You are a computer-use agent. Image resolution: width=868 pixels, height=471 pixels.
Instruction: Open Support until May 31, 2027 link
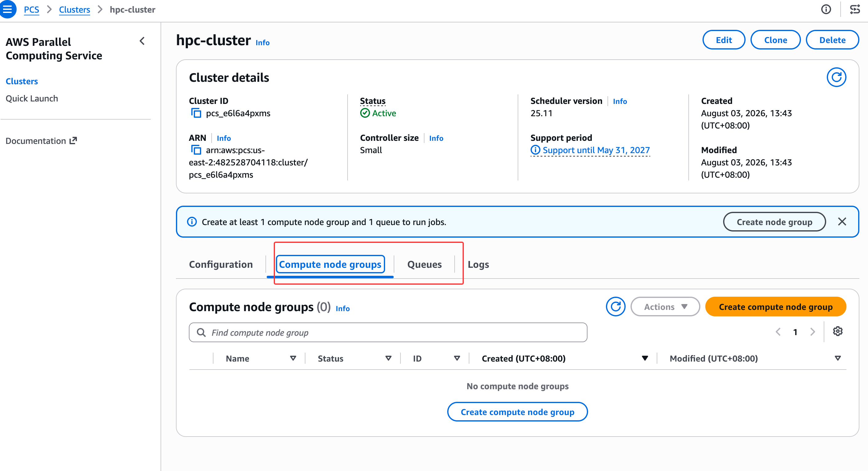pos(596,150)
